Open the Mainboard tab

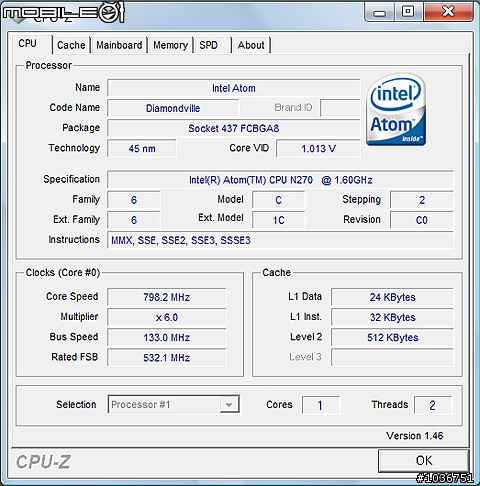coord(119,45)
